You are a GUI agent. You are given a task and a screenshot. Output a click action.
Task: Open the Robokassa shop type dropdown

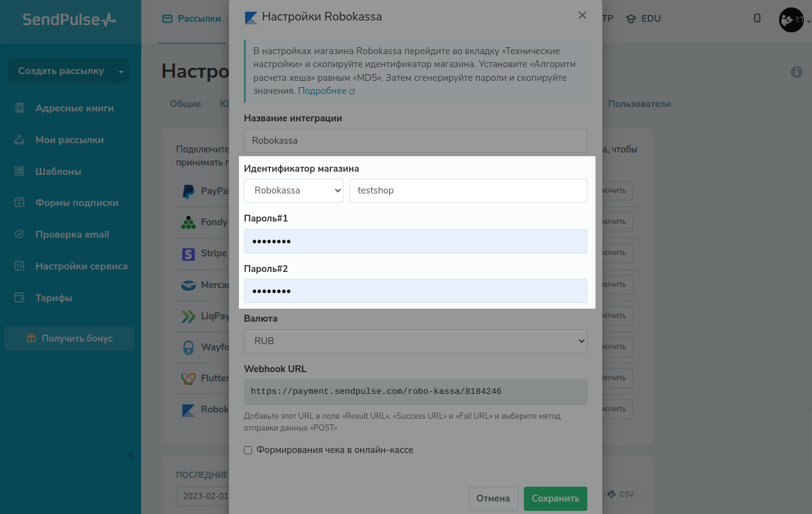click(294, 190)
